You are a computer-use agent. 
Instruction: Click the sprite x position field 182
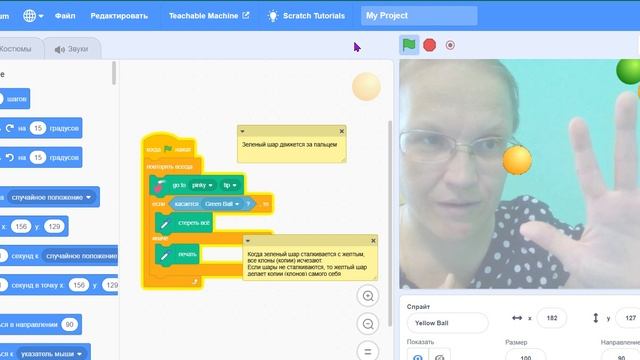click(552, 318)
